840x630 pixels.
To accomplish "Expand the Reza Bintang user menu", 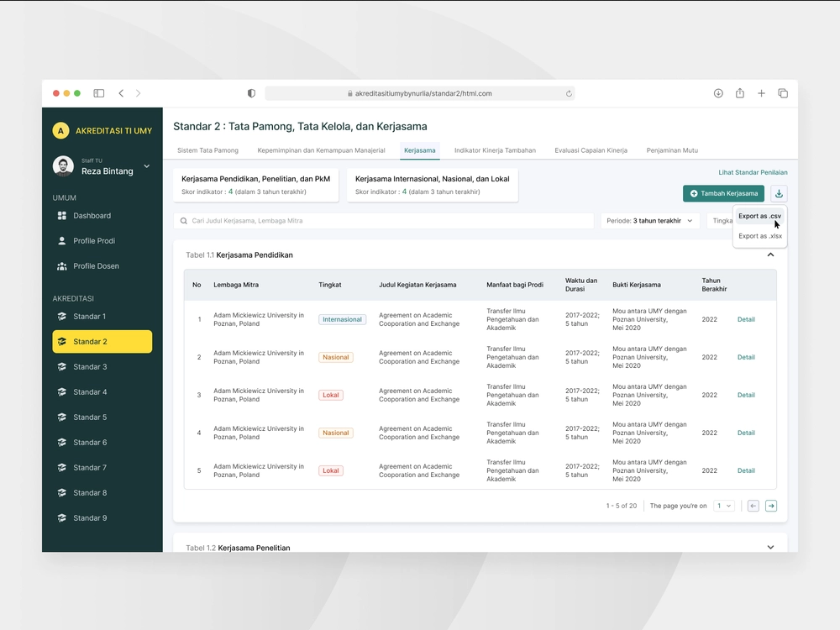I will click(x=146, y=166).
